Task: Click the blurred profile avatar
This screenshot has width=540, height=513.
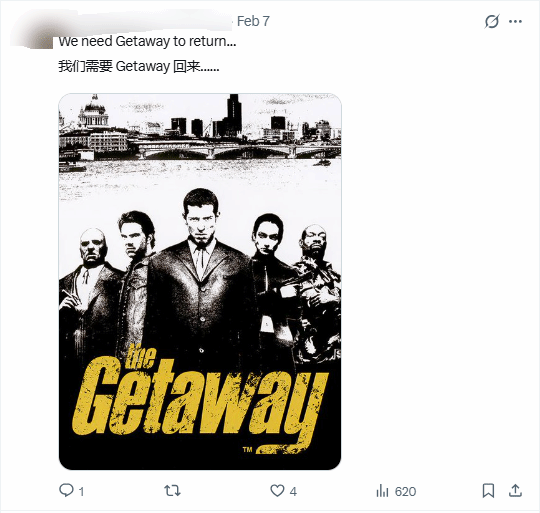Action: click(x=32, y=32)
